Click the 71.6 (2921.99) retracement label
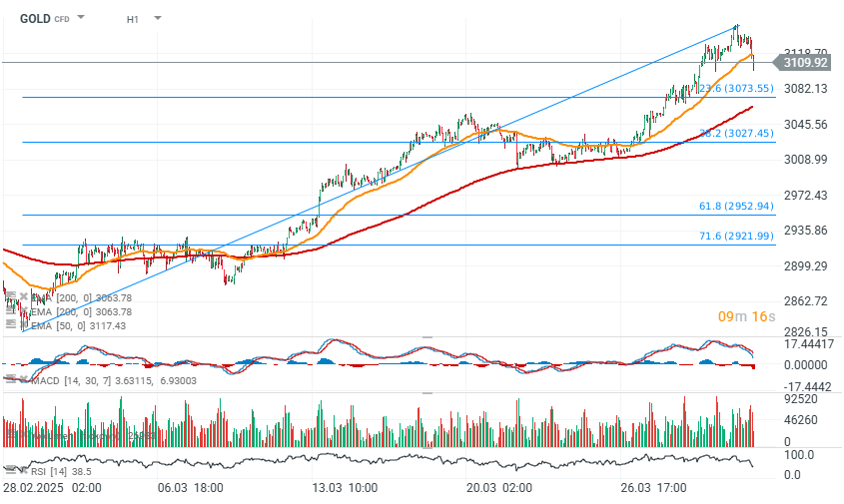The image size is (844, 504). click(736, 236)
